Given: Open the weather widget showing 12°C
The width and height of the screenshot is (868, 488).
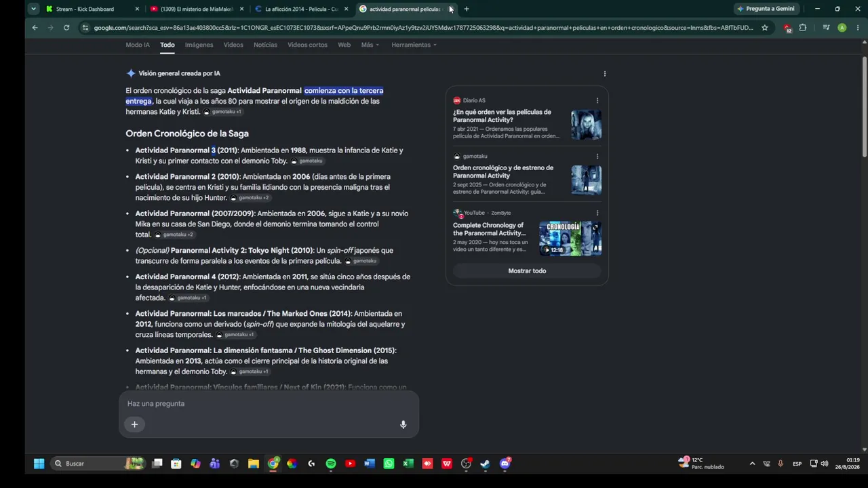Looking at the screenshot, I should click(x=701, y=464).
